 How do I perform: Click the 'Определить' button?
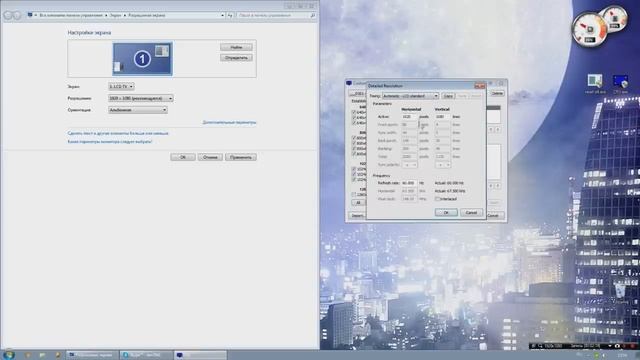(x=236, y=58)
